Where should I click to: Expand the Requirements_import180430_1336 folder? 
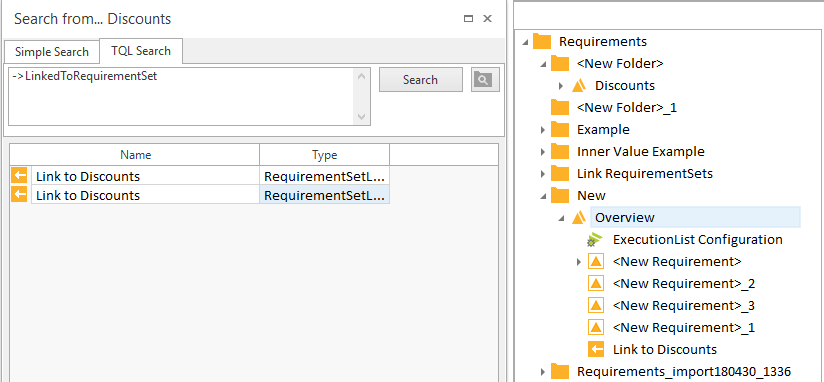543,371
